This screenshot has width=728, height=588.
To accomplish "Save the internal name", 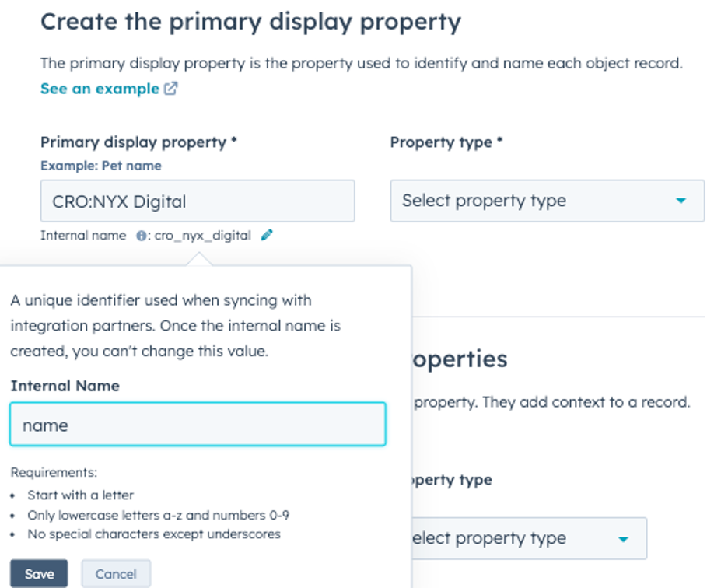I will (x=39, y=574).
